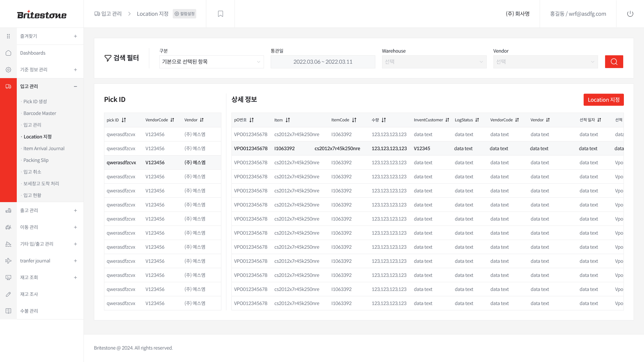Collapse the 입고 관리 menu section
The image size is (644, 362).
pos(75,86)
